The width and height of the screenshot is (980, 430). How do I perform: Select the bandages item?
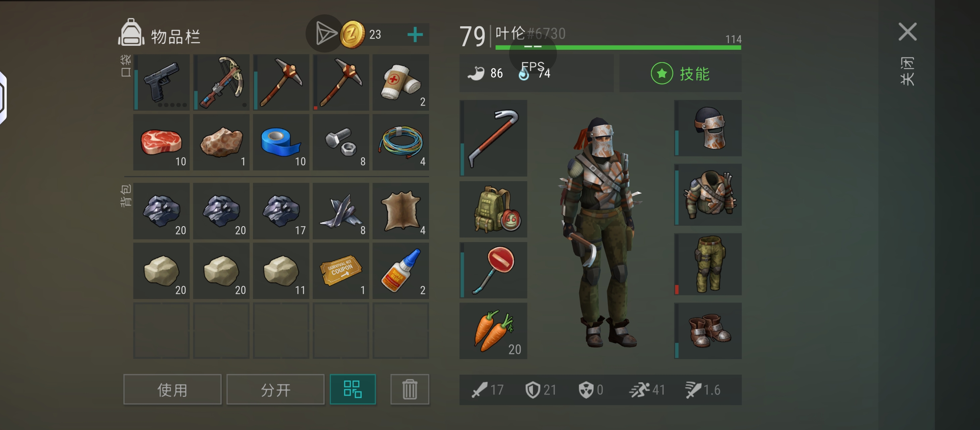(401, 82)
